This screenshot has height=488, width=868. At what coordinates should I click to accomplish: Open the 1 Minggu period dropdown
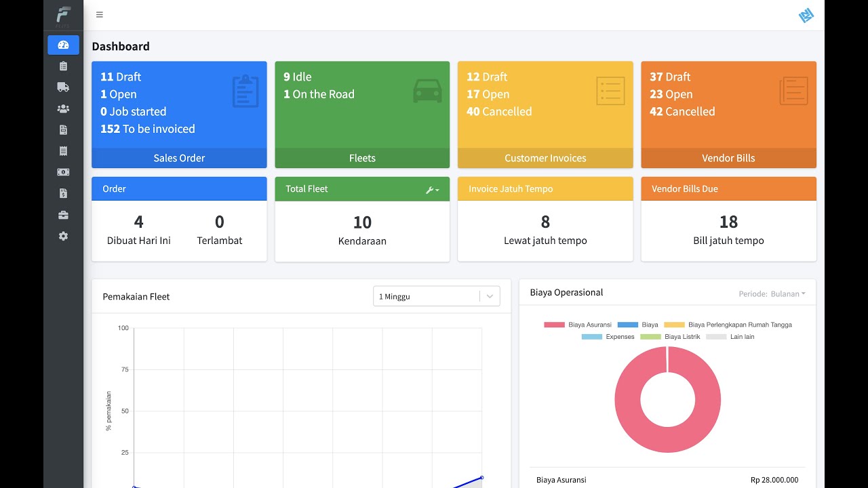point(437,296)
